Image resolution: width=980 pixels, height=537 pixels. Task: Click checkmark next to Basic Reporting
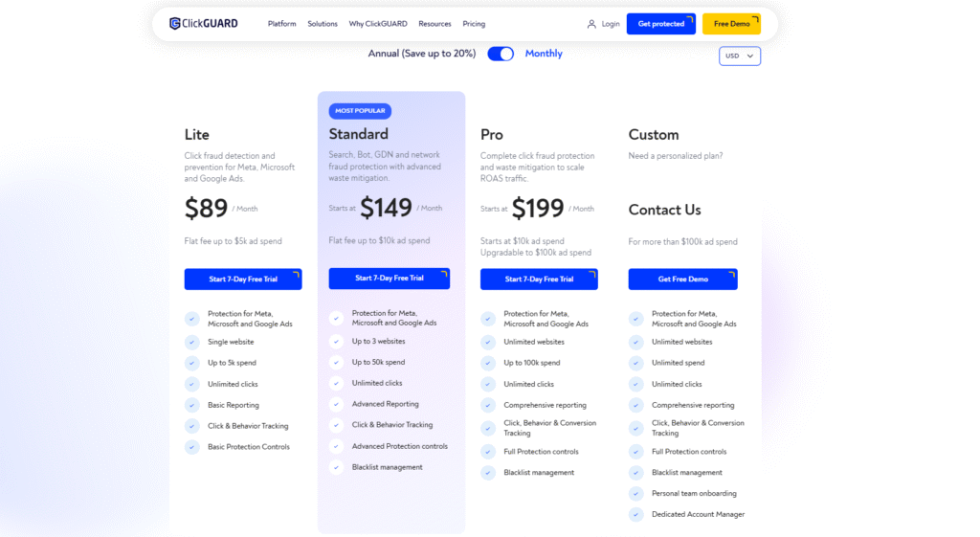[x=191, y=405]
